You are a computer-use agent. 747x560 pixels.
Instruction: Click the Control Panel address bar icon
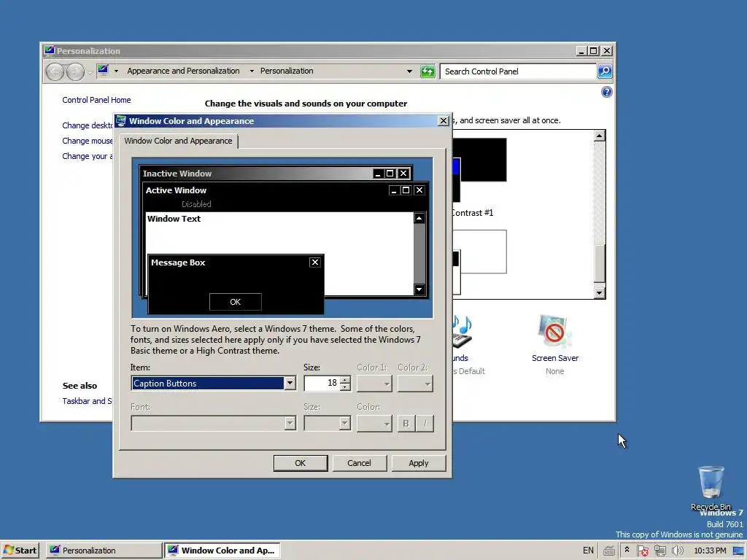click(103, 71)
